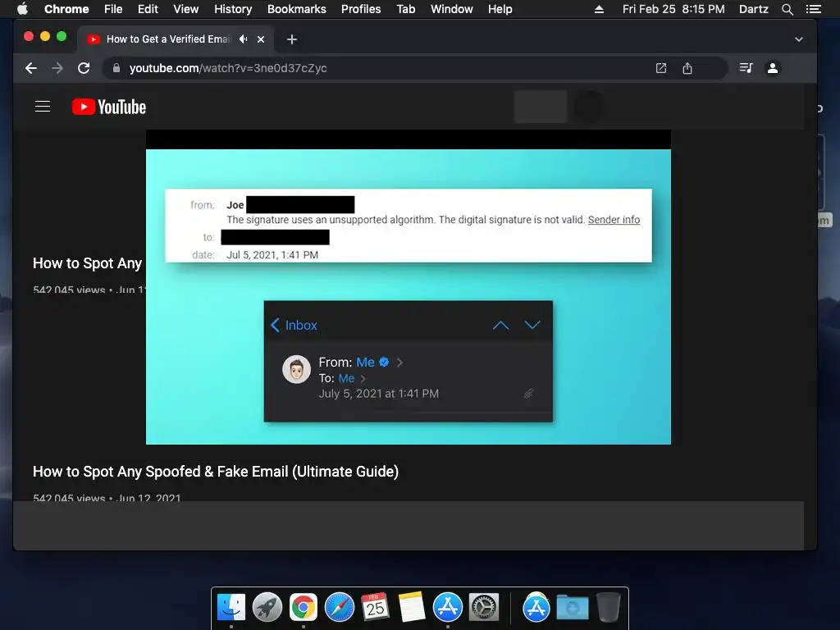Open Spotlight search in menu bar
Screen dimensions: 840x630
pyautogui.click(x=787, y=9)
